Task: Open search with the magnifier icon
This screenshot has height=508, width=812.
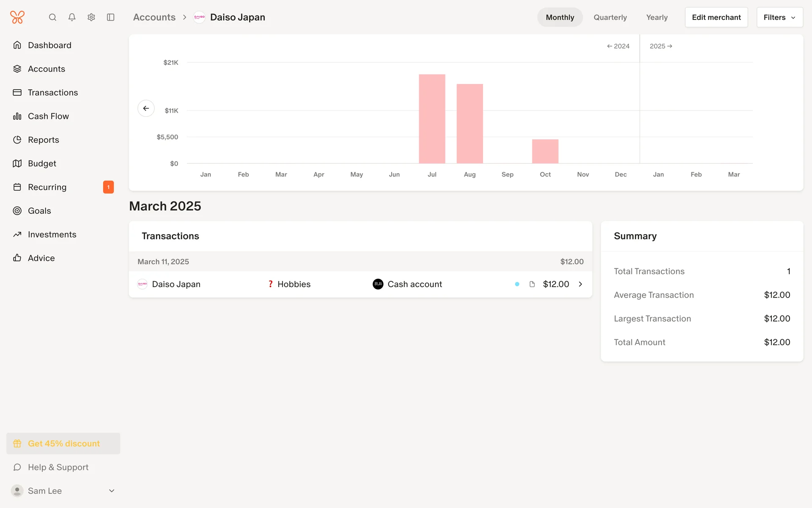Action: 52,17
